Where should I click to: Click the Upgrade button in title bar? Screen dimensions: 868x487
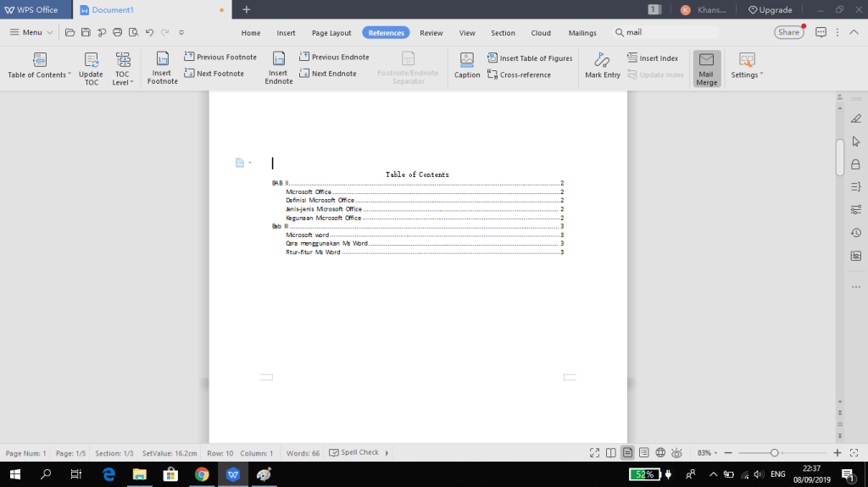pyautogui.click(x=770, y=10)
